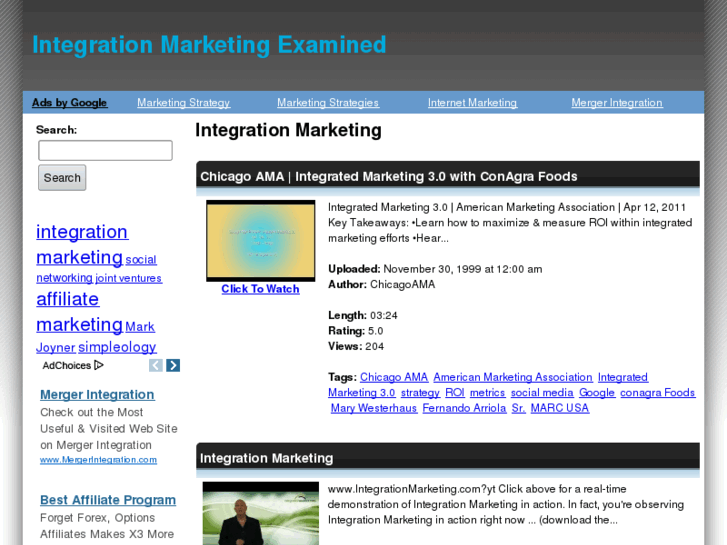
Task: Open the Chicago AMA video thumbnail
Action: click(261, 241)
